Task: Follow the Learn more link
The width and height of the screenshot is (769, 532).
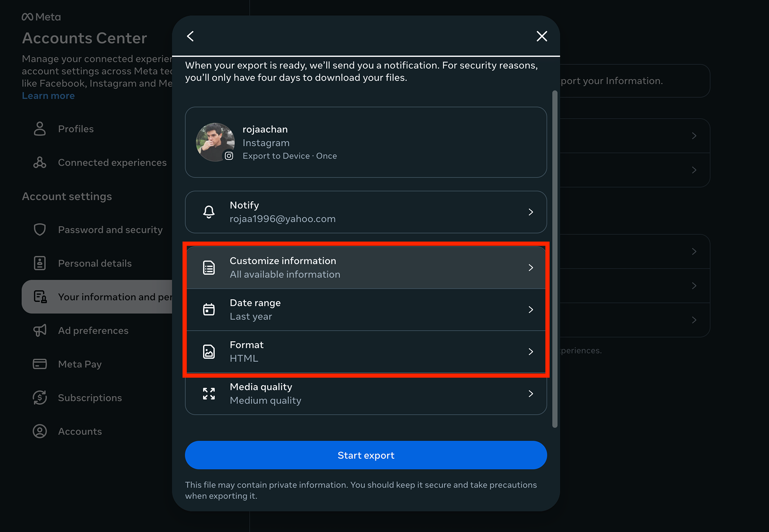Action: tap(48, 96)
